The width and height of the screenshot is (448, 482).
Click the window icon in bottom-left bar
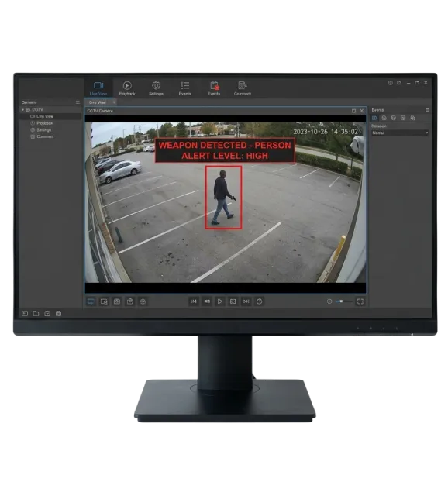(x=25, y=314)
